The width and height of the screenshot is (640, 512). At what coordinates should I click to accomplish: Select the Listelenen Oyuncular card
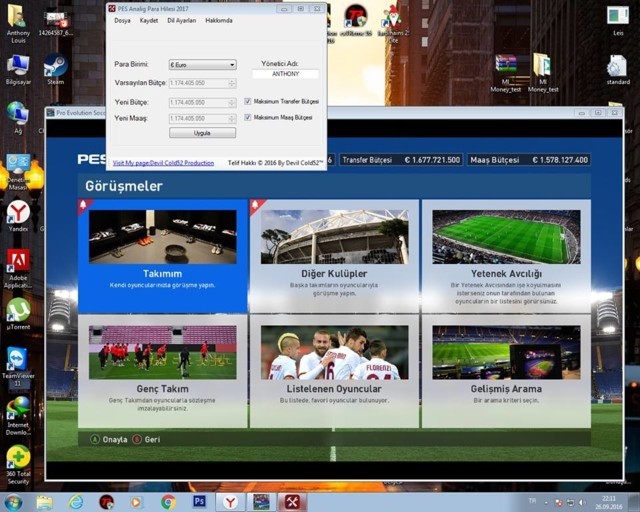pos(334,371)
